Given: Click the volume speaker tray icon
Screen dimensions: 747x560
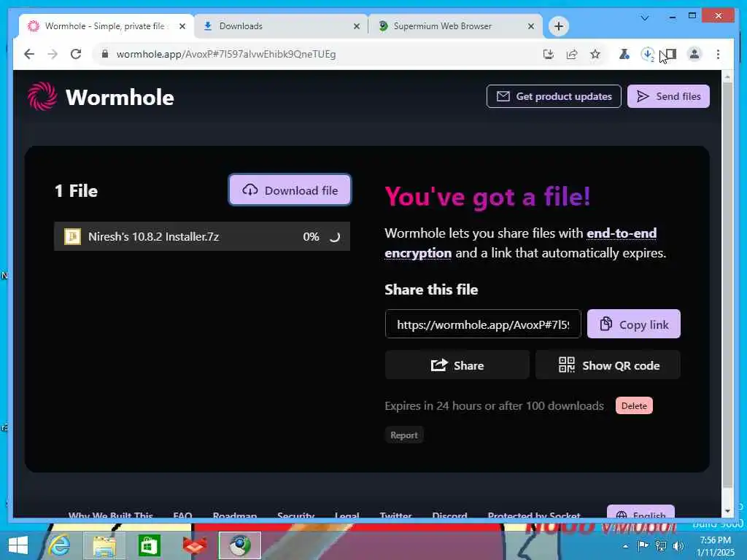Looking at the screenshot, I should coord(678,545).
